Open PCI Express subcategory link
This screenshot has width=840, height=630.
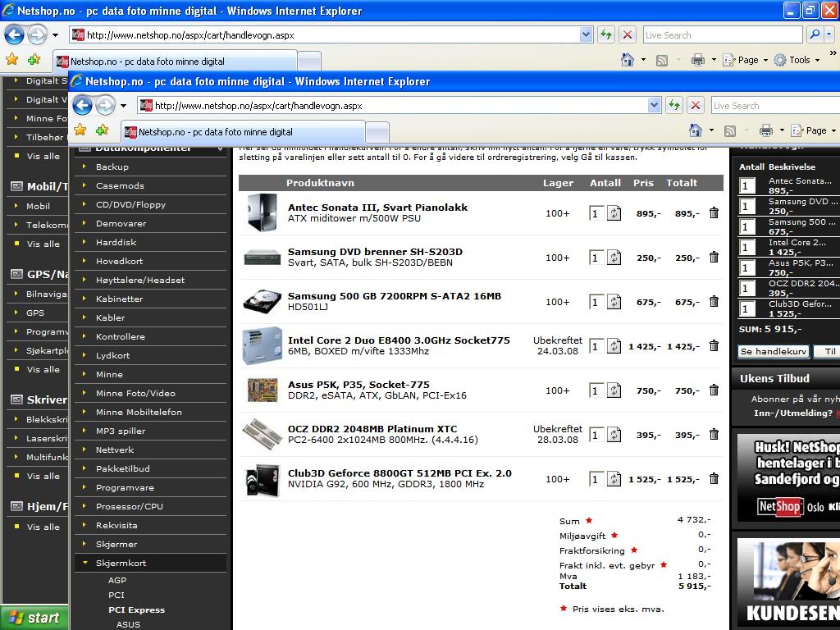(x=137, y=609)
